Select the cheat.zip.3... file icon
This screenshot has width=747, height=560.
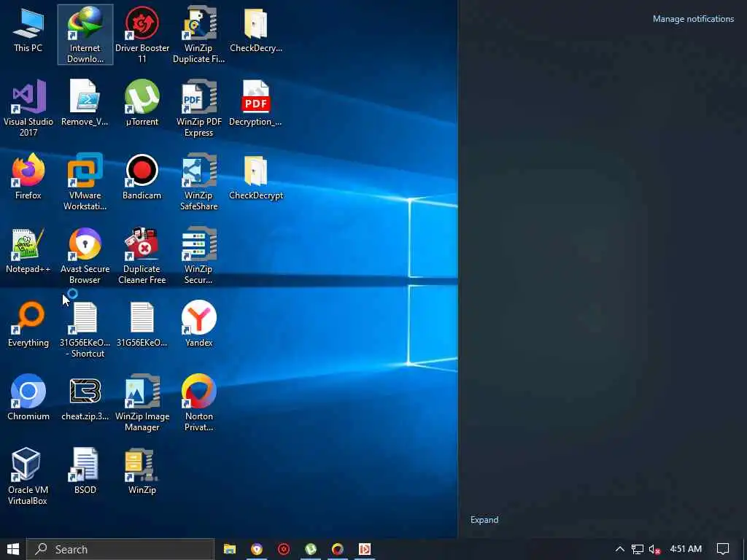pyautogui.click(x=85, y=398)
